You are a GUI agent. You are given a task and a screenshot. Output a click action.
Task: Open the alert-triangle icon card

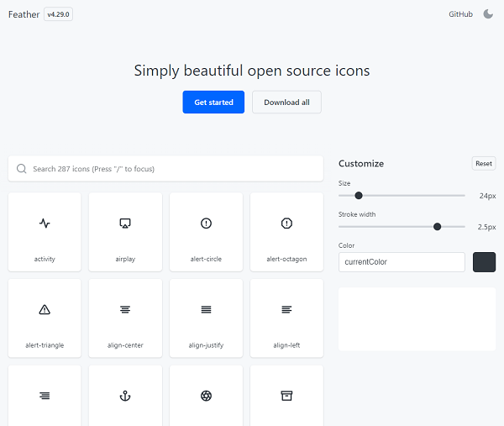pos(45,318)
